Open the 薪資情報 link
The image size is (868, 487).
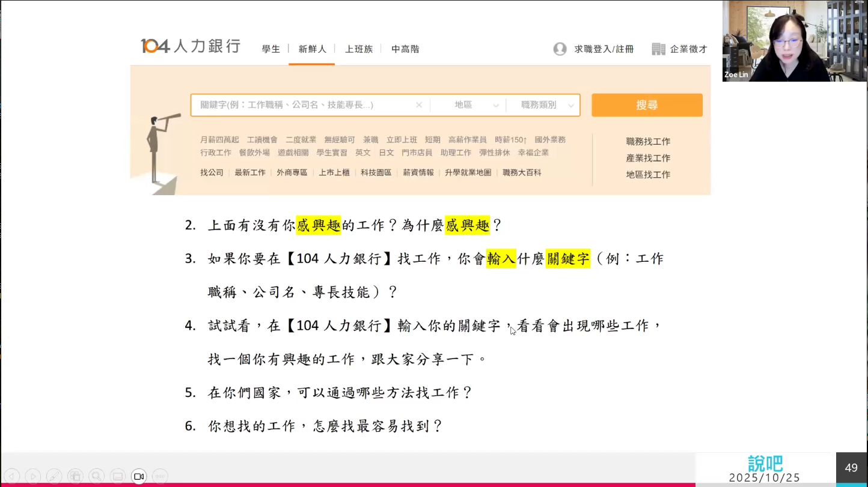click(418, 172)
